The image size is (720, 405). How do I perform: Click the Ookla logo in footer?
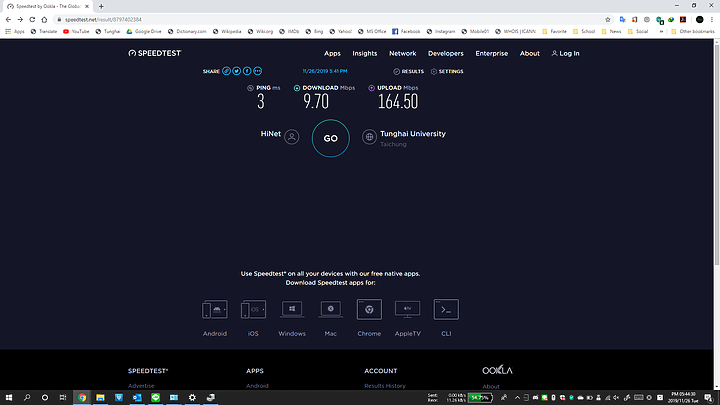click(x=497, y=370)
